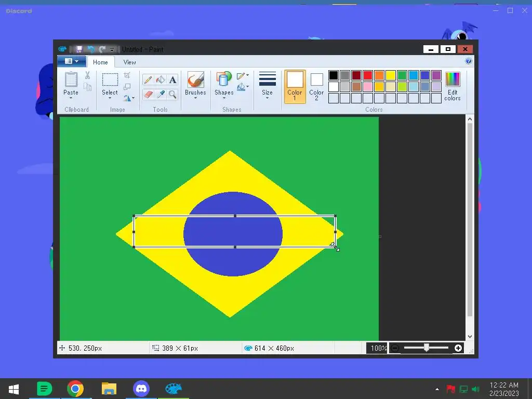The height and width of the screenshot is (399, 532).
Task: Select the Eraser tool
Action: click(148, 95)
